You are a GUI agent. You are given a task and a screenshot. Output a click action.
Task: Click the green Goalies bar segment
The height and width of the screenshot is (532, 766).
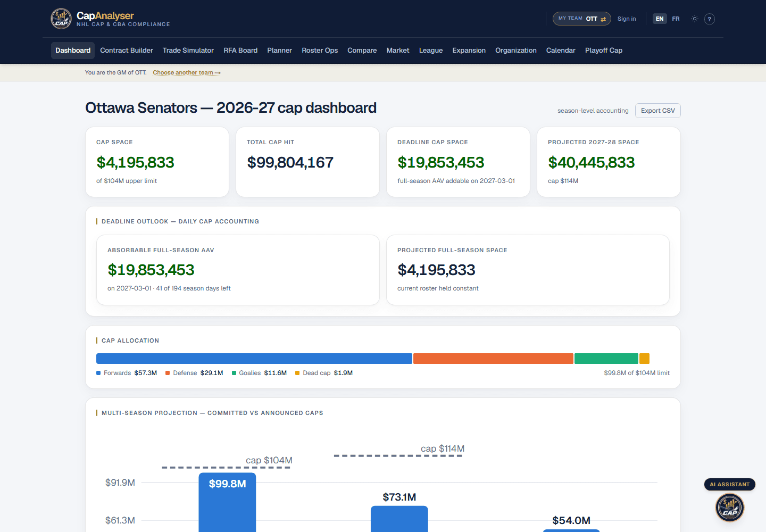click(x=606, y=359)
